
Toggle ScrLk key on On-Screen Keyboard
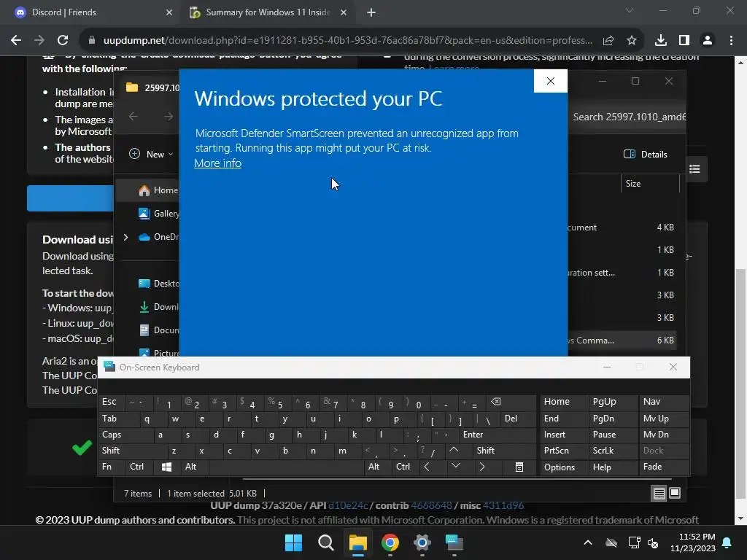(613, 451)
